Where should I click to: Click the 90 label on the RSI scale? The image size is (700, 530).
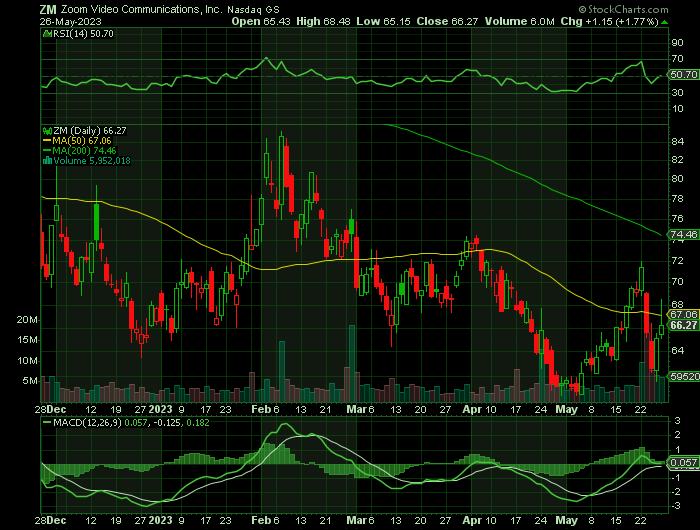tap(677, 42)
